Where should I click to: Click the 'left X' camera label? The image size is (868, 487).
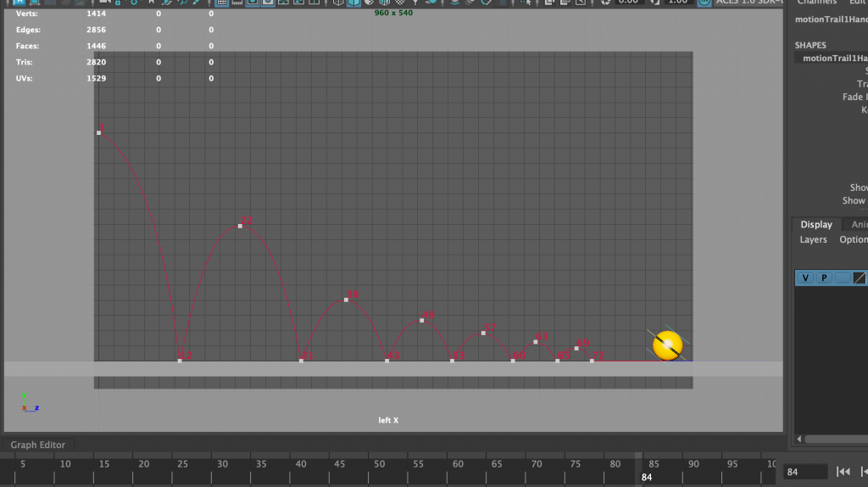pyautogui.click(x=388, y=421)
